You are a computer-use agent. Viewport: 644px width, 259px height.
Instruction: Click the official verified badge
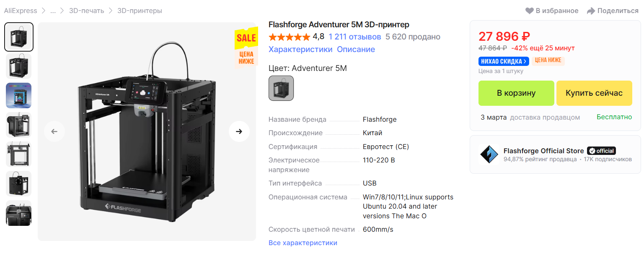[601, 151]
